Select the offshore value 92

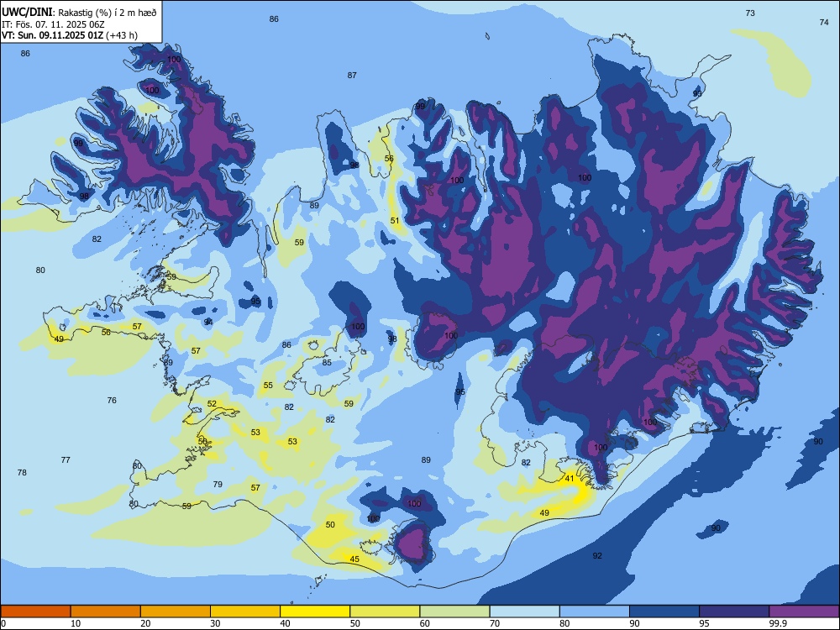(x=597, y=555)
